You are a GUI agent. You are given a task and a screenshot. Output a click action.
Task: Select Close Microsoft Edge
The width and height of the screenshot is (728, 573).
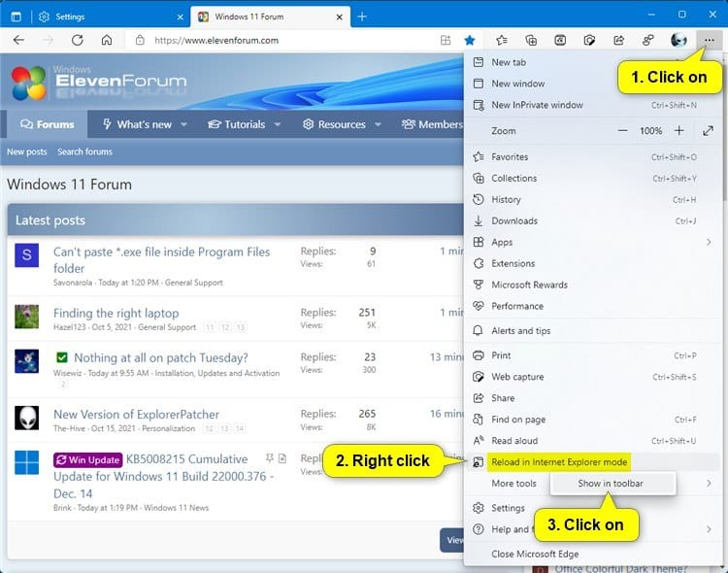pyautogui.click(x=592, y=554)
